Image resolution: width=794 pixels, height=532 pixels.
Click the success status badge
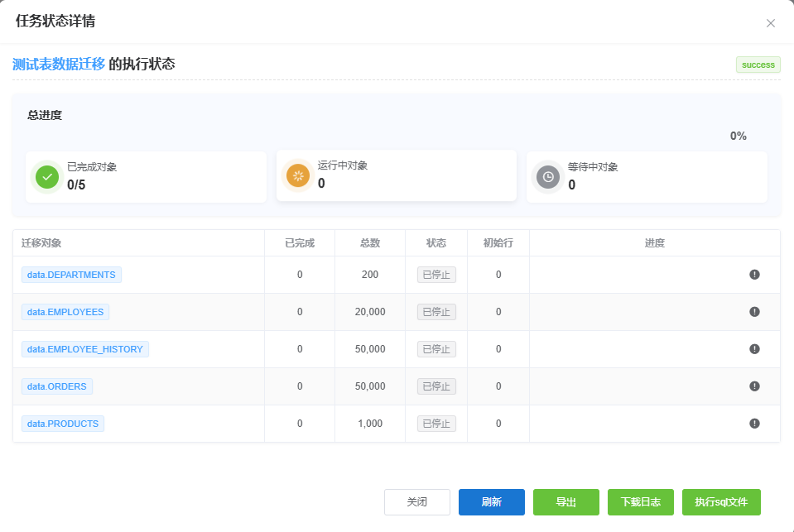coord(758,65)
